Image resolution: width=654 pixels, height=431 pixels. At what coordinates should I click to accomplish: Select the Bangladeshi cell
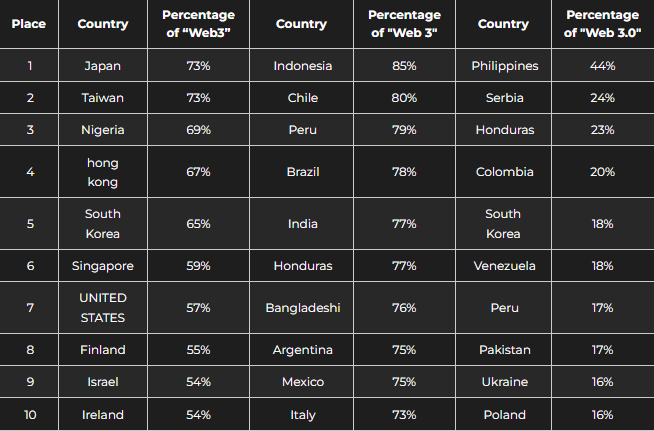pyautogui.click(x=303, y=308)
